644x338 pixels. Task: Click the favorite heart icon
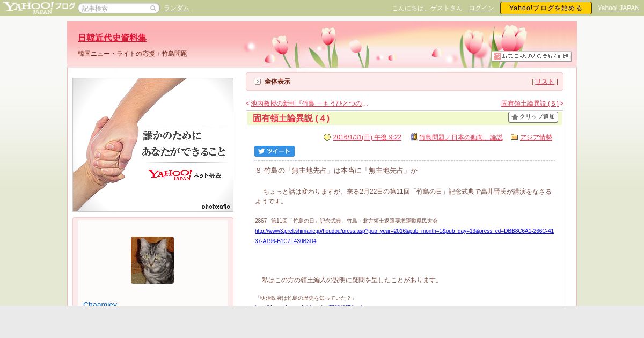(497, 56)
